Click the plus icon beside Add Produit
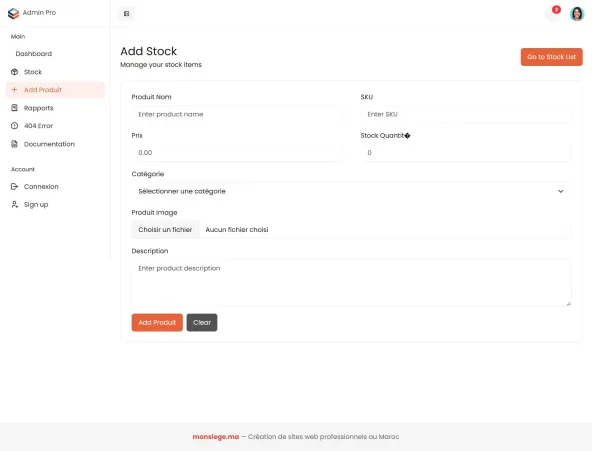This screenshot has height=451, width=592. (x=14, y=90)
